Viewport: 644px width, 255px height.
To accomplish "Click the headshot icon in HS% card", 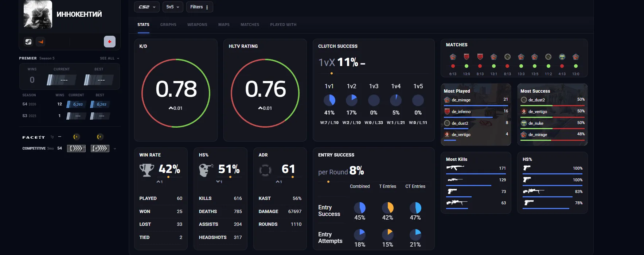I will tap(206, 170).
